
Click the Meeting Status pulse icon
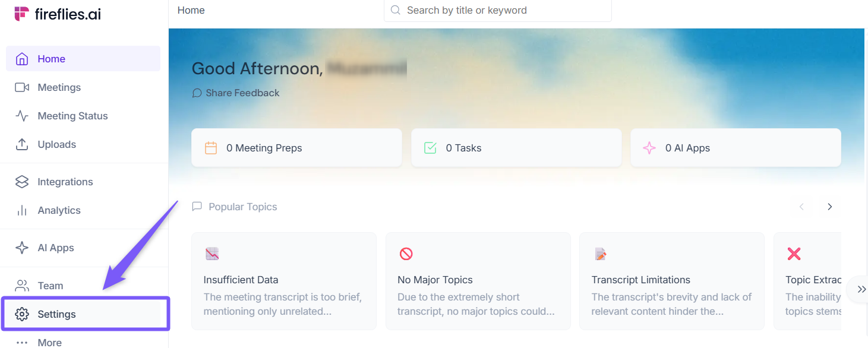tap(22, 116)
